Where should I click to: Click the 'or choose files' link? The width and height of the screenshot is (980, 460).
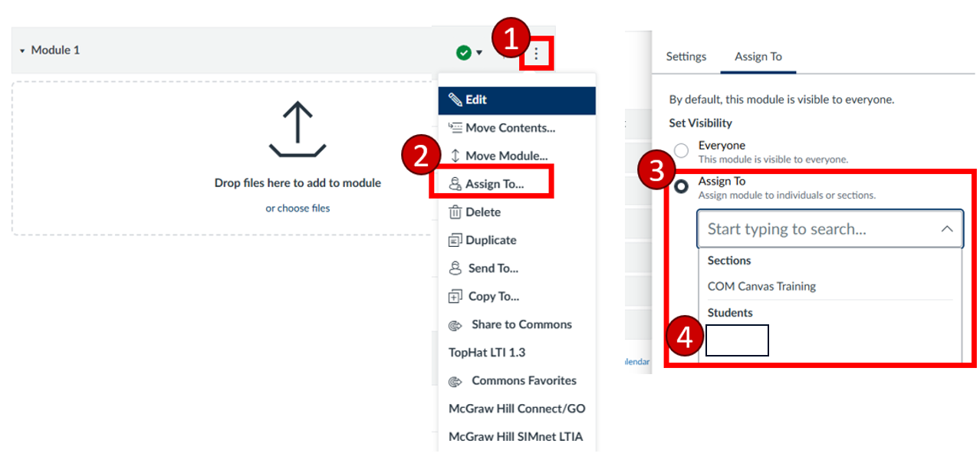[x=298, y=208]
